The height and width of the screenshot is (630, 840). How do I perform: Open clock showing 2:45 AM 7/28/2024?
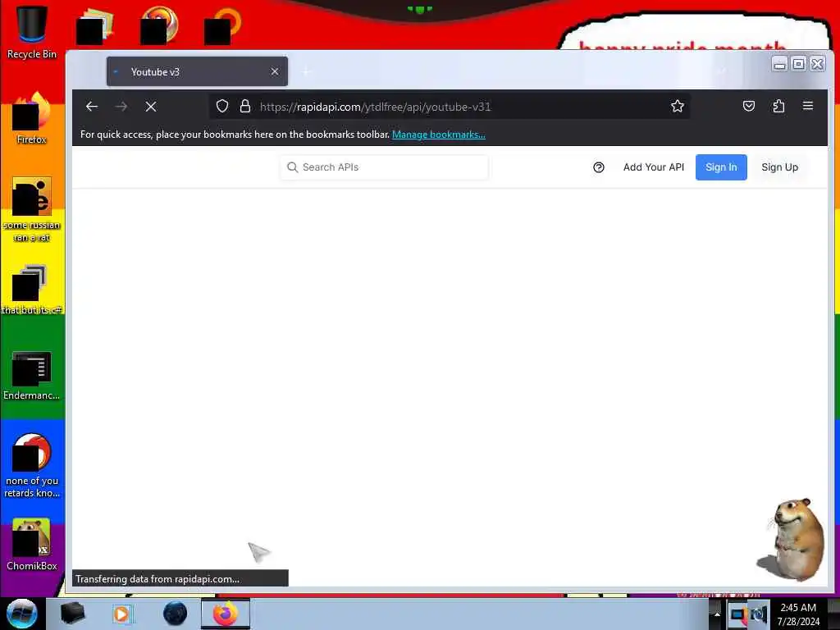point(798,614)
